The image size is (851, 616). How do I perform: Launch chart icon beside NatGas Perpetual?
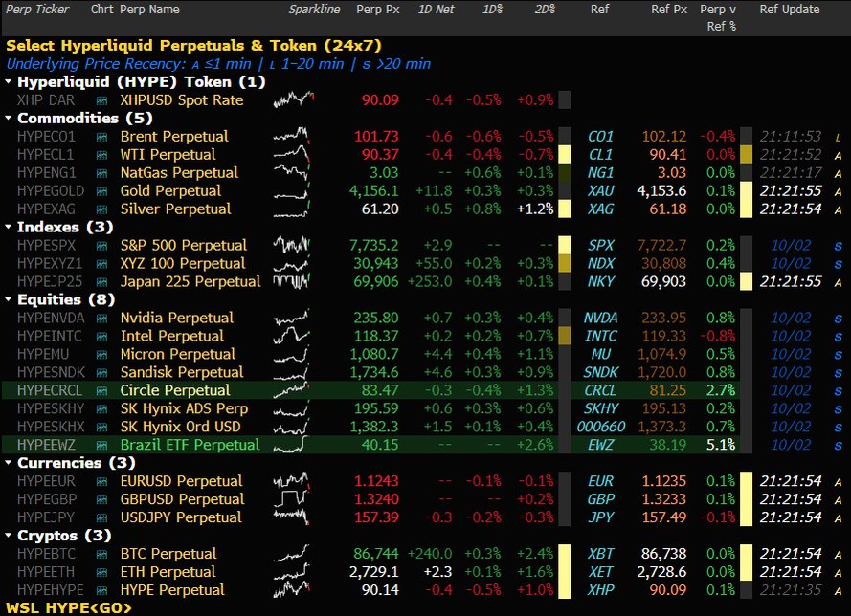pos(101,173)
